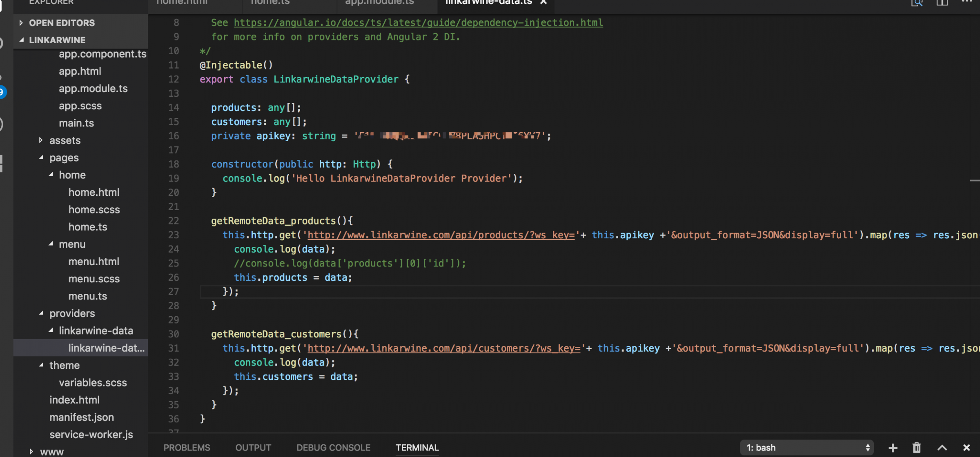
Task: Expand the assets folder
Action: 41,140
